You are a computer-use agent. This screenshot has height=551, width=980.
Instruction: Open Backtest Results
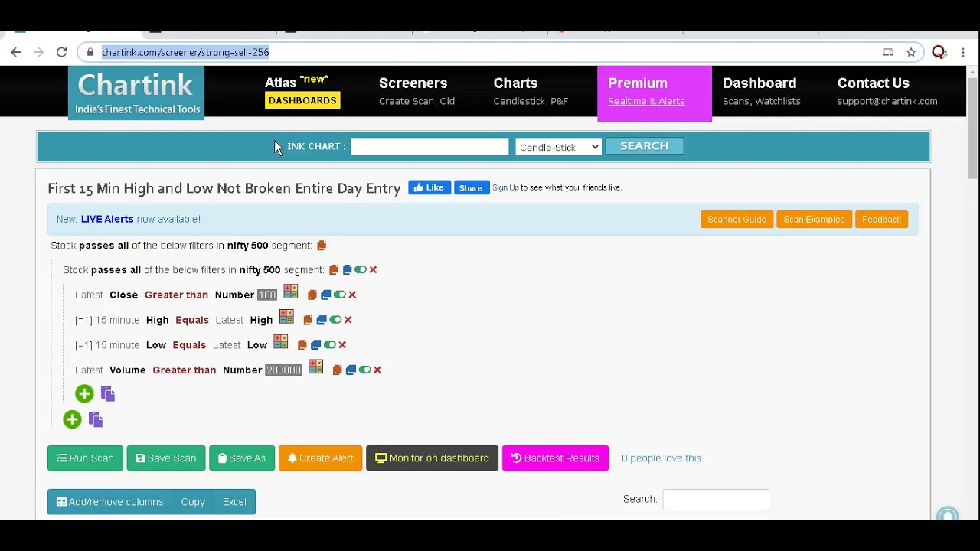click(555, 458)
